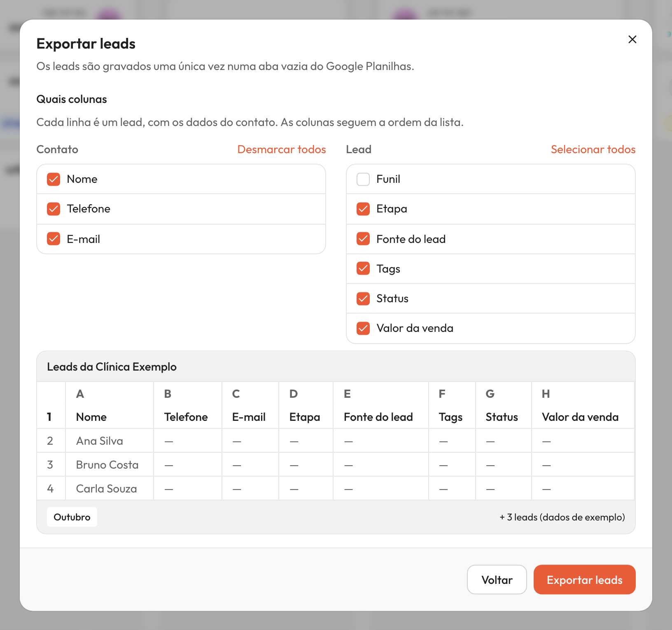
Task: Select the Outubro sheet tab
Action: click(72, 517)
